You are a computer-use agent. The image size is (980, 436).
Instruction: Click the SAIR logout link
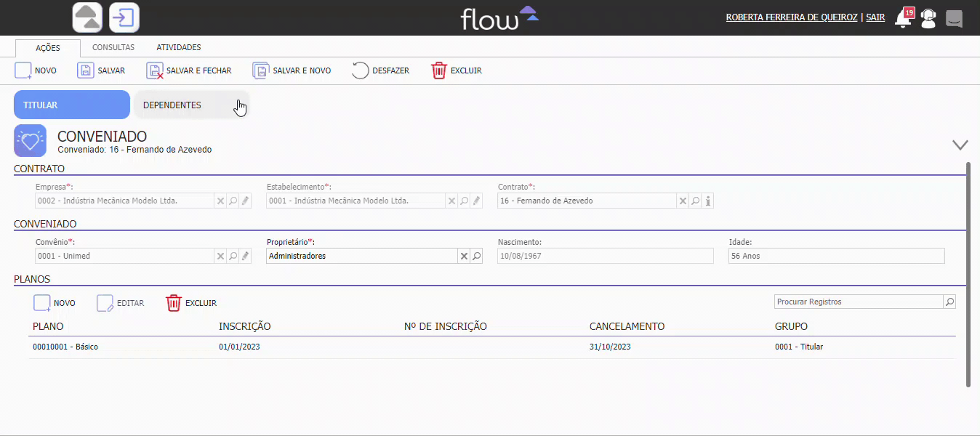[x=875, y=17]
